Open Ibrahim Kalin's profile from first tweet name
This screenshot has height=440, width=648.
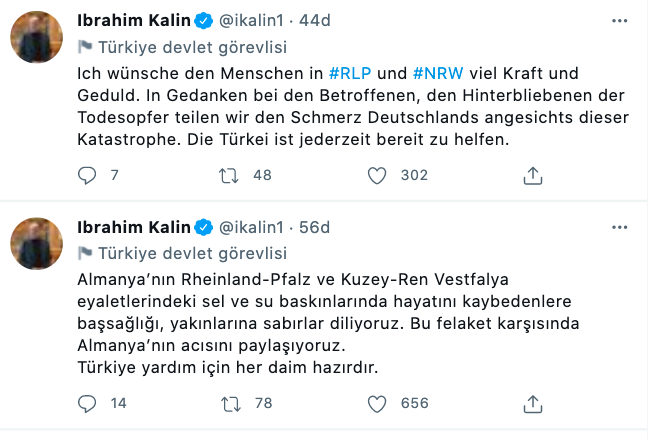(134, 20)
